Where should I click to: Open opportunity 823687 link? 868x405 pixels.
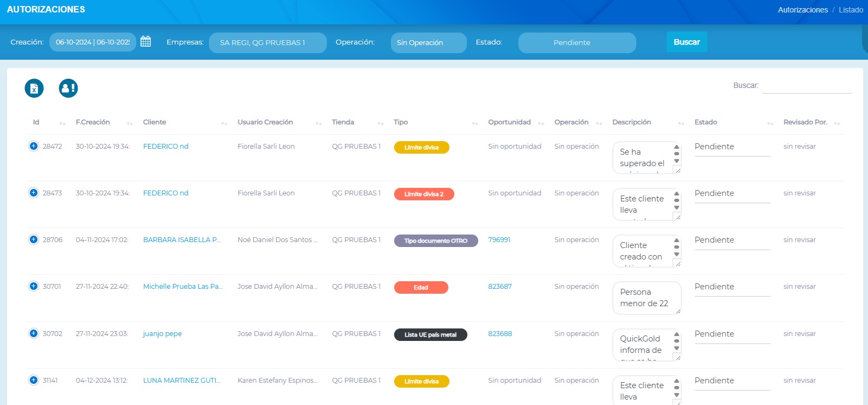click(x=499, y=287)
